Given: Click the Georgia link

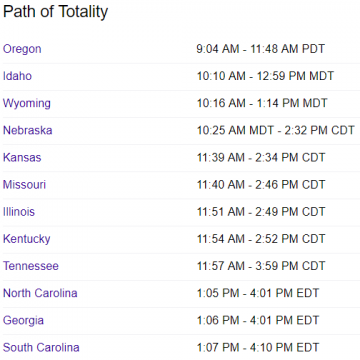Looking at the screenshot, I should click(23, 321).
